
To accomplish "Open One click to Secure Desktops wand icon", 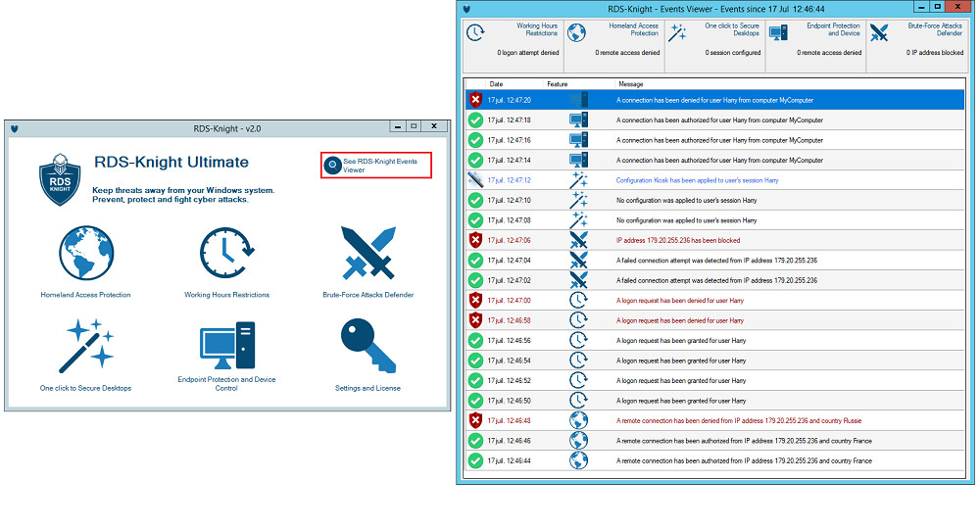I will pos(86,346).
